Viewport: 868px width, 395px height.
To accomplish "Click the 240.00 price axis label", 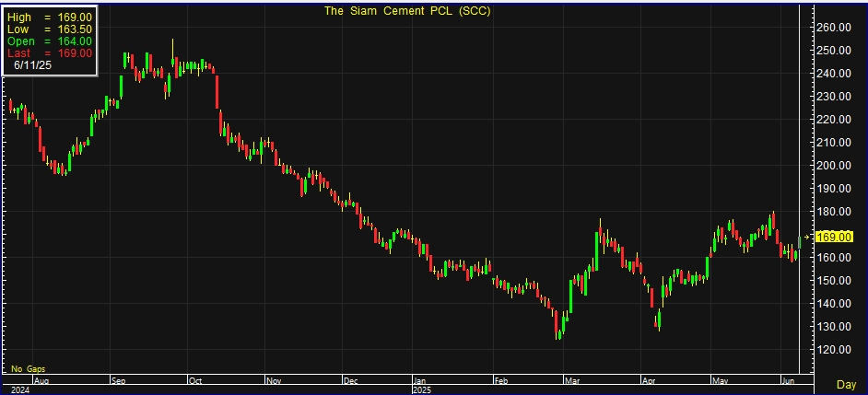I will (834, 73).
